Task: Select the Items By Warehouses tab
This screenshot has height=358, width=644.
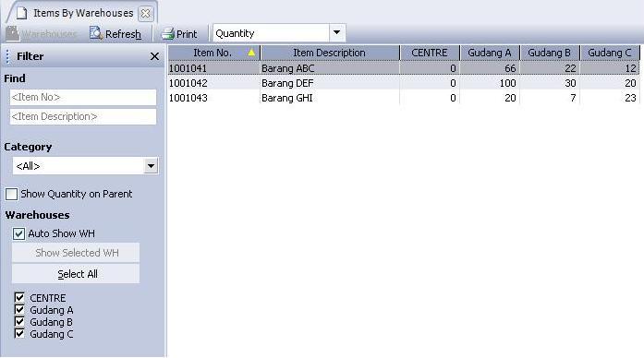Action: click(83, 13)
